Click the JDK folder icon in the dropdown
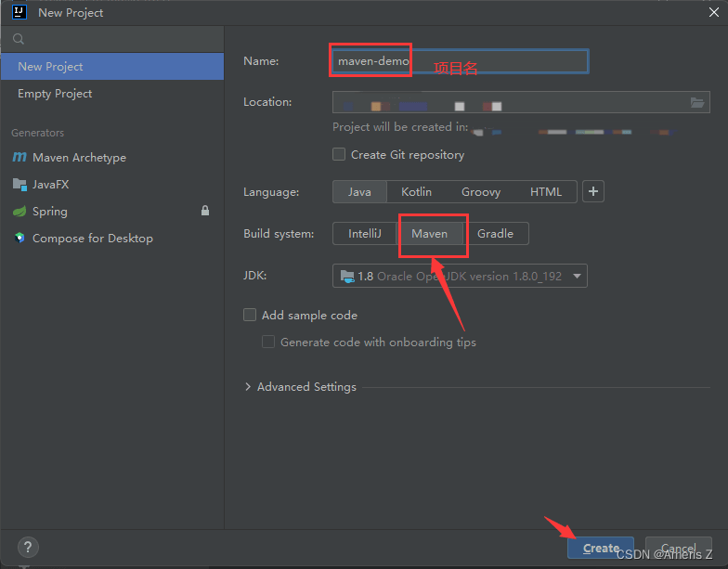Image resolution: width=728 pixels, height=569 pixels. click(x=347, y=277)
